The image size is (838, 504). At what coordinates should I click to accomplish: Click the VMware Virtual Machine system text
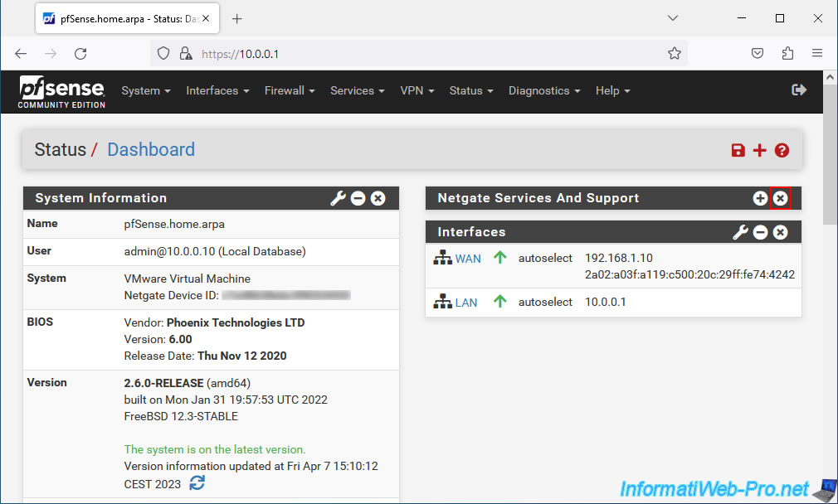point(187,279)
